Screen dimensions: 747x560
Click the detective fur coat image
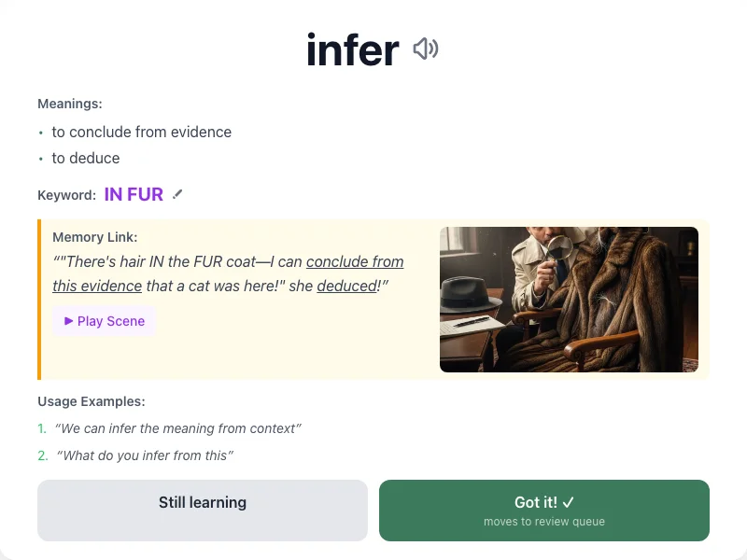click(x=570, y=299)
